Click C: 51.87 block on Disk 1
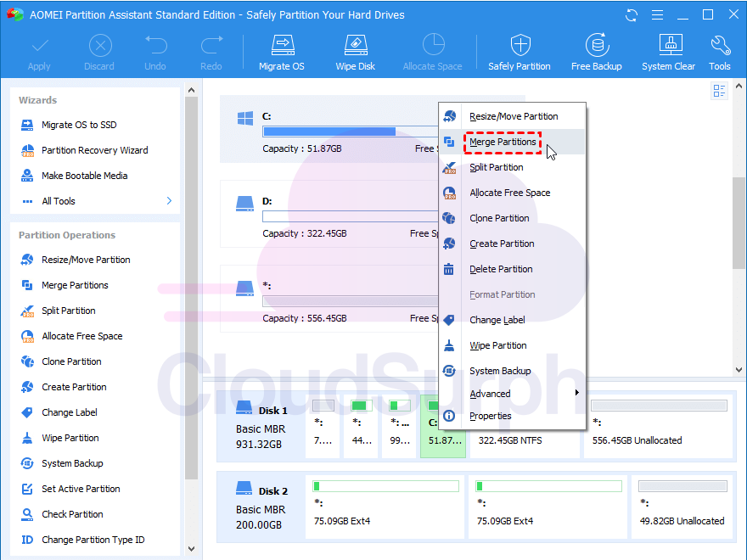Screen dimensions: 747x560 coord(443,426)
